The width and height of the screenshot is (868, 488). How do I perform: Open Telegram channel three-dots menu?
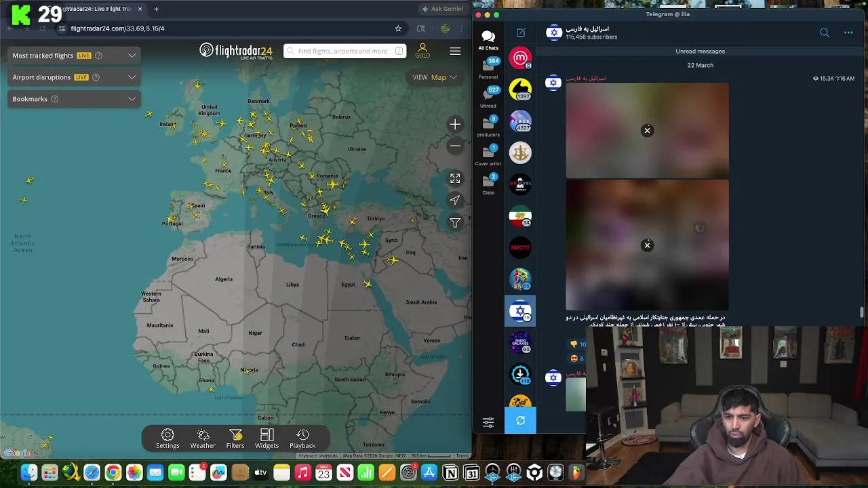click(848, 33)
